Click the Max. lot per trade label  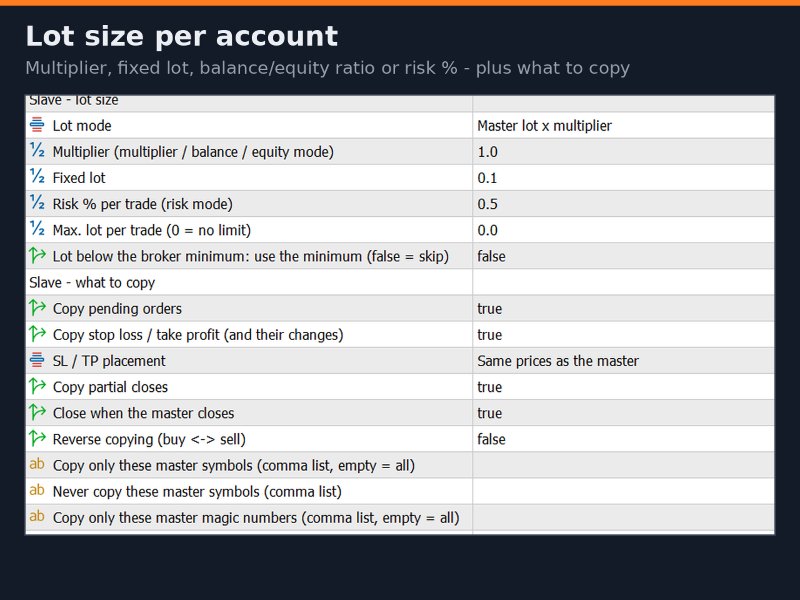pyautogui.click(x=152, y=230)
